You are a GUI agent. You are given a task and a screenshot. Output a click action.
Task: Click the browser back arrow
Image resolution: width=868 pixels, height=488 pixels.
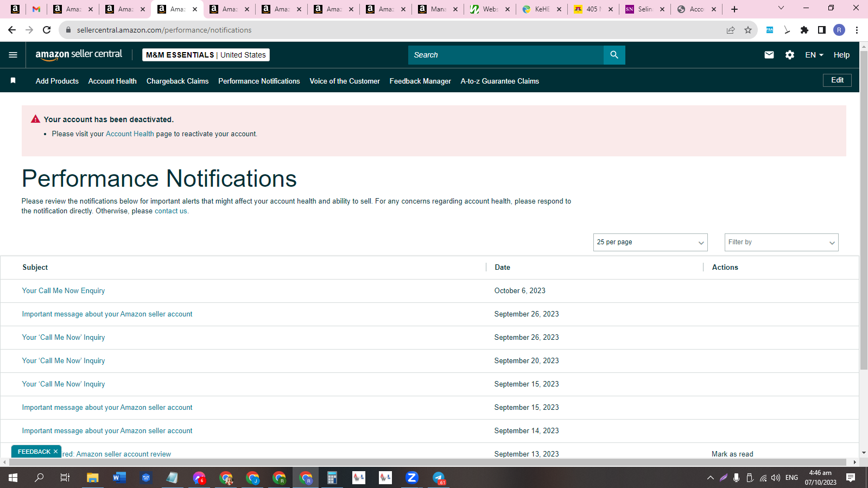12,30
